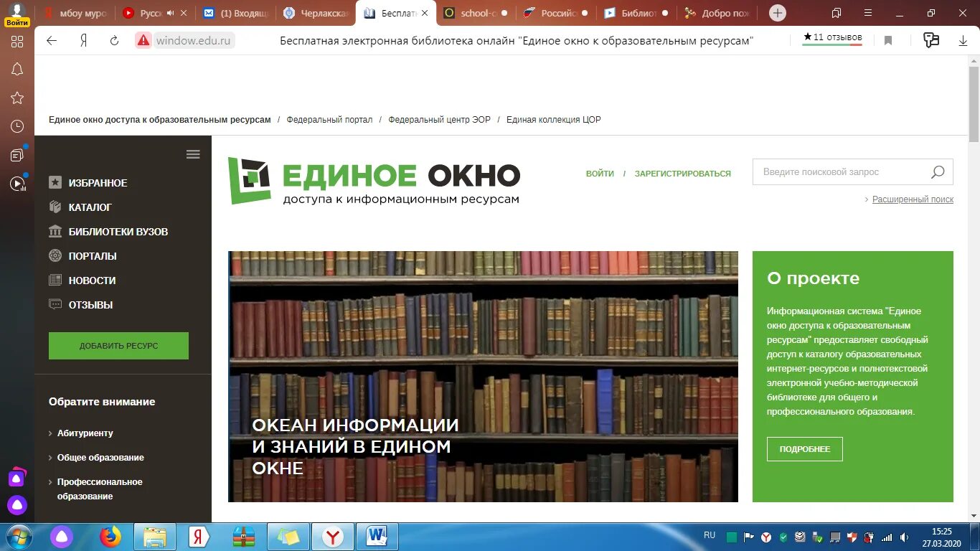
Task: Click the Отзывы speech bubble icon
Action: (55, 305)
